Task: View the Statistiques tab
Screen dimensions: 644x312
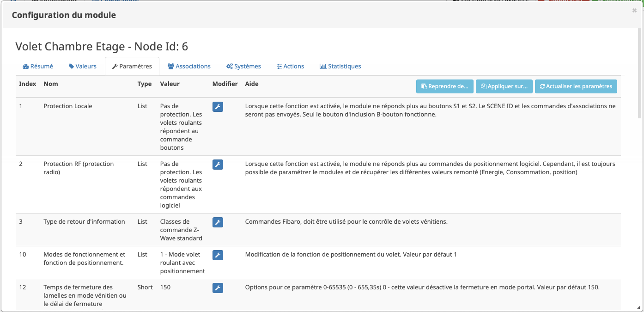Action: pyautogui.click(x=340, y=66)
